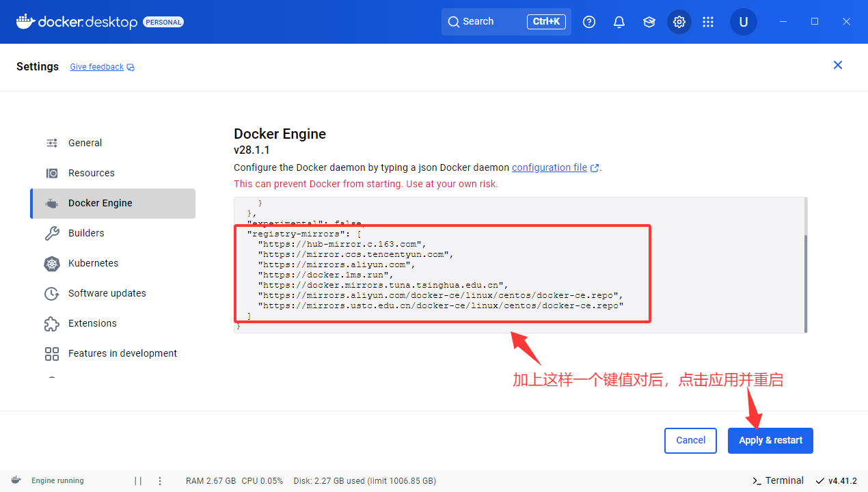Click the Ctrl+K shortcut badge
Screen dimensions: 868x492
tap(546, 22)
